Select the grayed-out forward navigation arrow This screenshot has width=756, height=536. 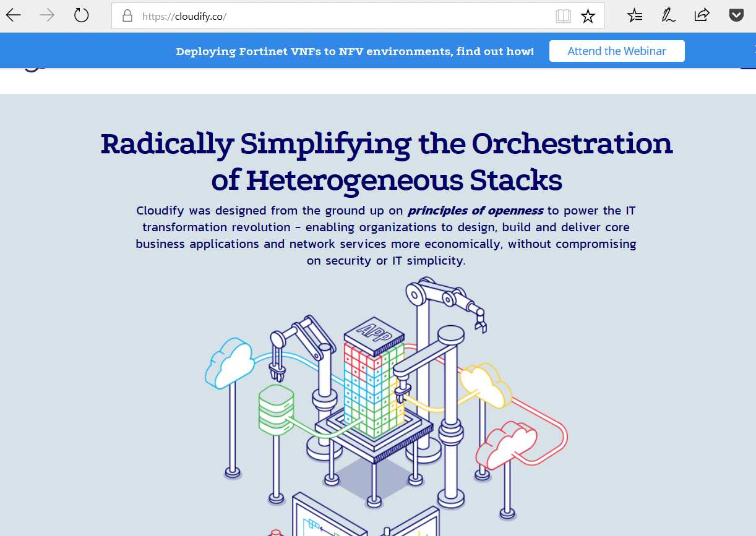(47, 15)
